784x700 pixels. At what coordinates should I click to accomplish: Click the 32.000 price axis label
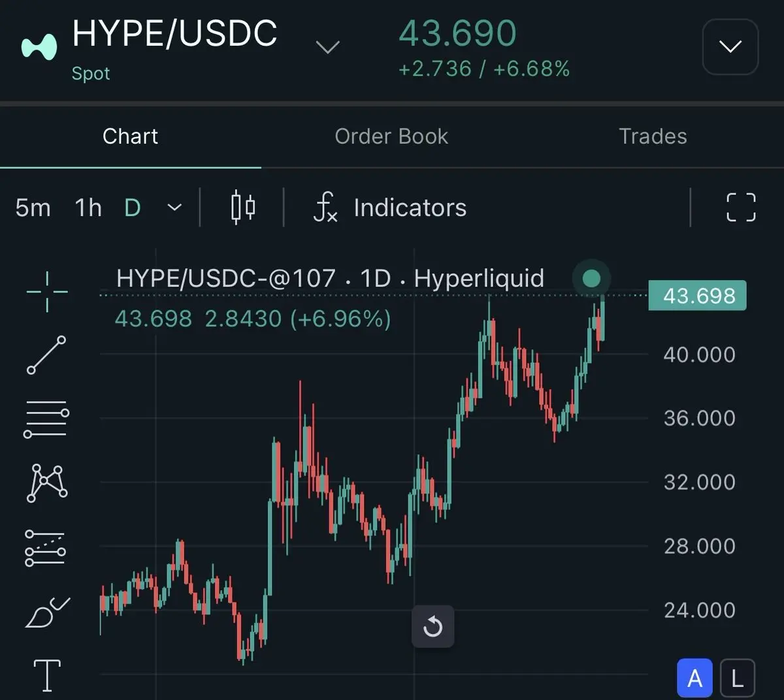click(x=699, y=482)
